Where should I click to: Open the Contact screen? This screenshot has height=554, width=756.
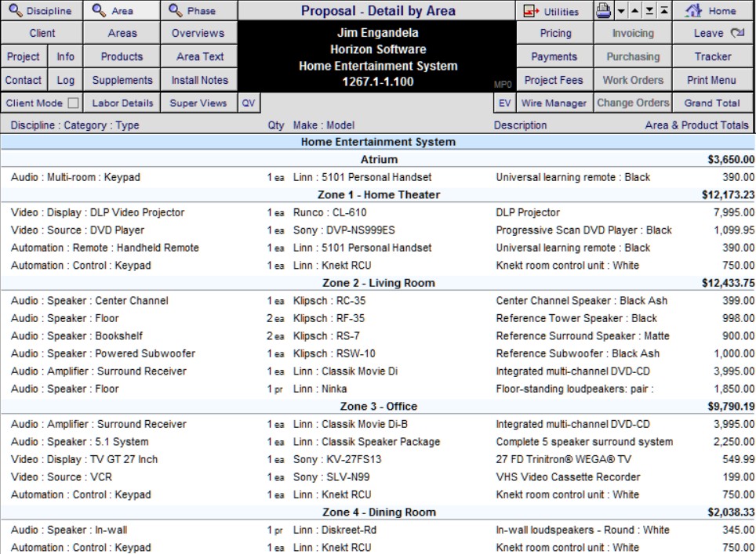24,80
